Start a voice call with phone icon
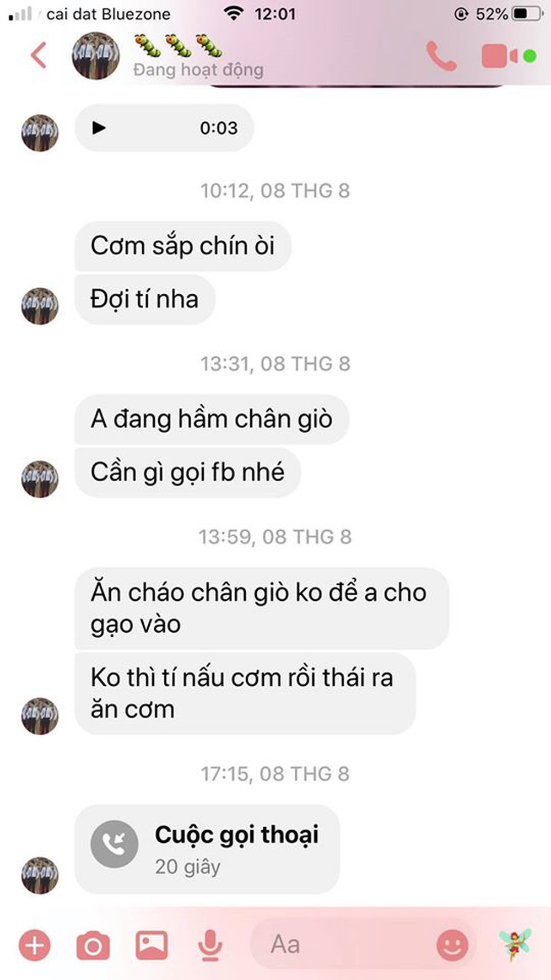Screen dimensions: 551x980 (x=441, y=56)
